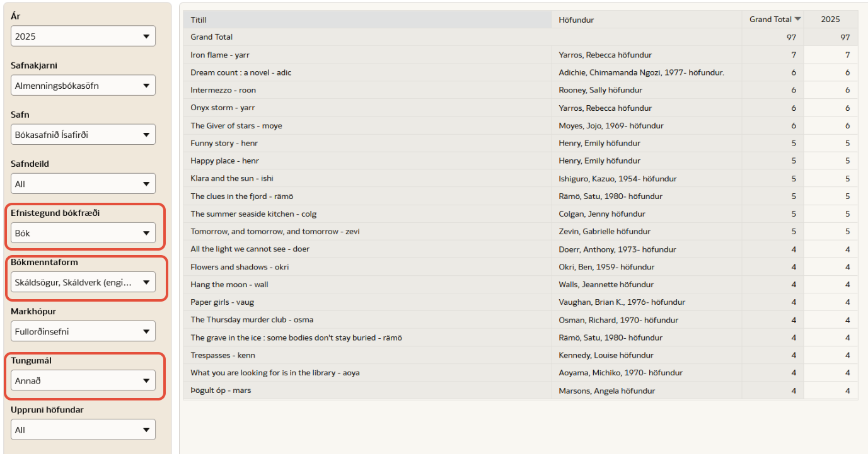Select 'Klara and the sun - ishi'
The image size is (868, 454).
click(232, 178)
